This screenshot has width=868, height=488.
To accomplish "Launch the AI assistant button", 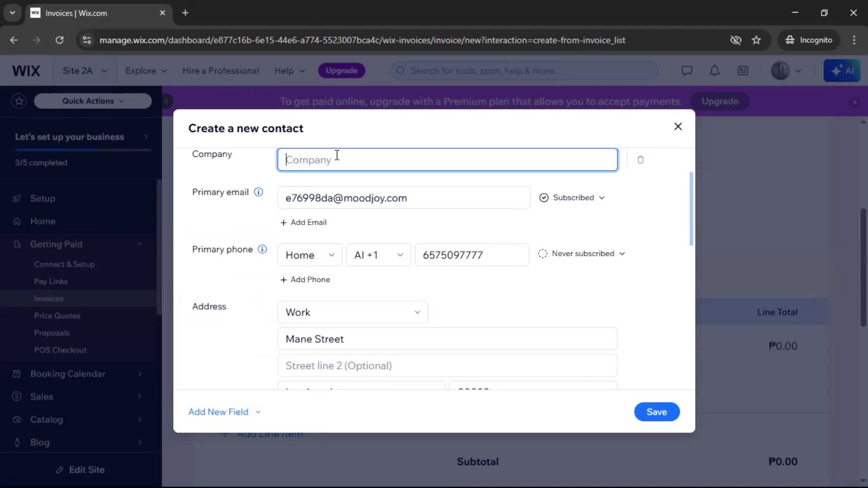I will coord(842,70).
